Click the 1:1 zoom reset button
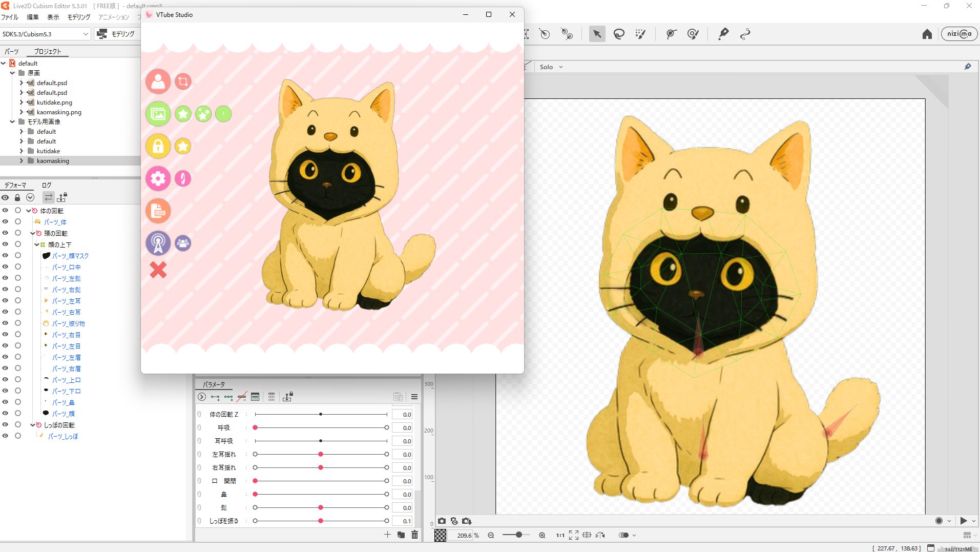 point(560,535)
